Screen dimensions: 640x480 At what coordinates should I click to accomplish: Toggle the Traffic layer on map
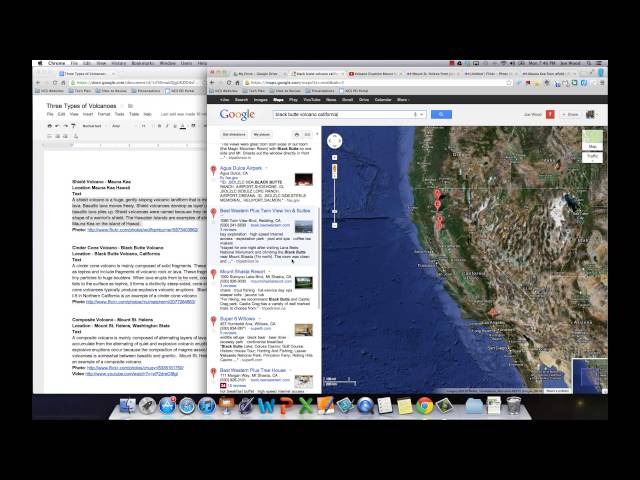[x=592, y=157]
